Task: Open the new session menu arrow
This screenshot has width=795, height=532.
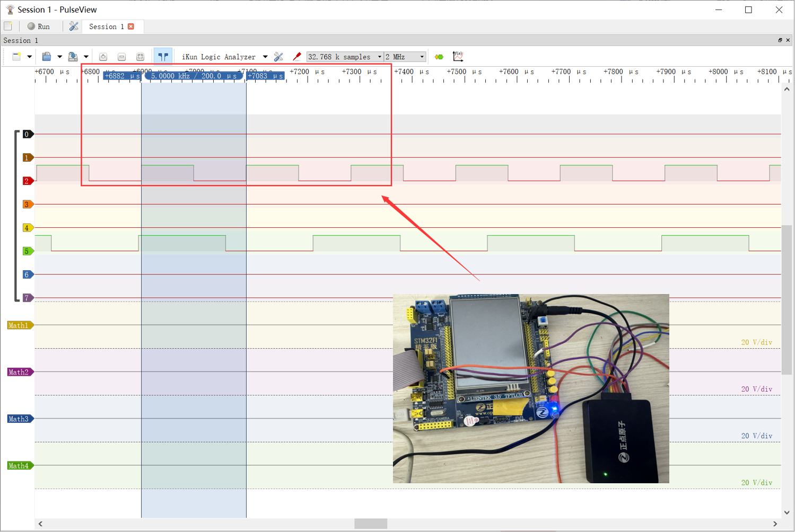Action: 30,56
